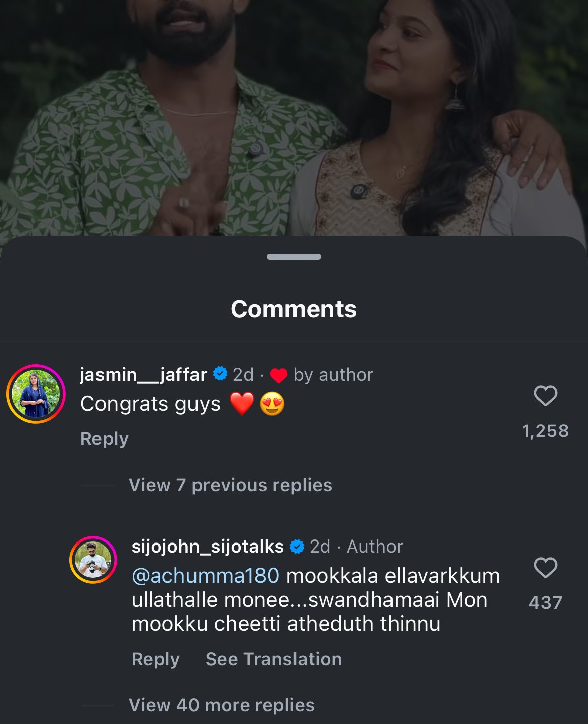This screenshot has height=724, width=588.
Task: Click verified badge beside jasmin__jaffar
Action: (220, 374)
